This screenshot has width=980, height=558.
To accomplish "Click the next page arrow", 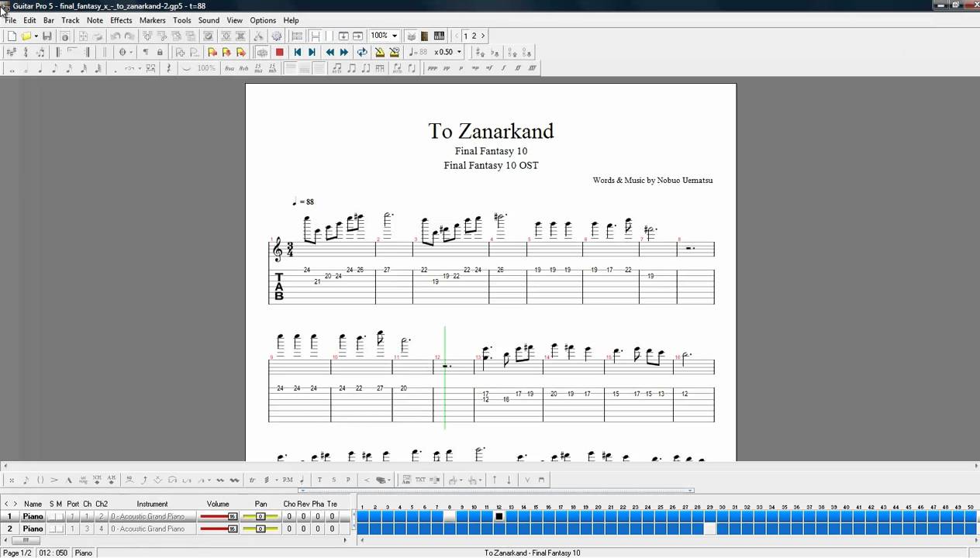I will point(483,36).
